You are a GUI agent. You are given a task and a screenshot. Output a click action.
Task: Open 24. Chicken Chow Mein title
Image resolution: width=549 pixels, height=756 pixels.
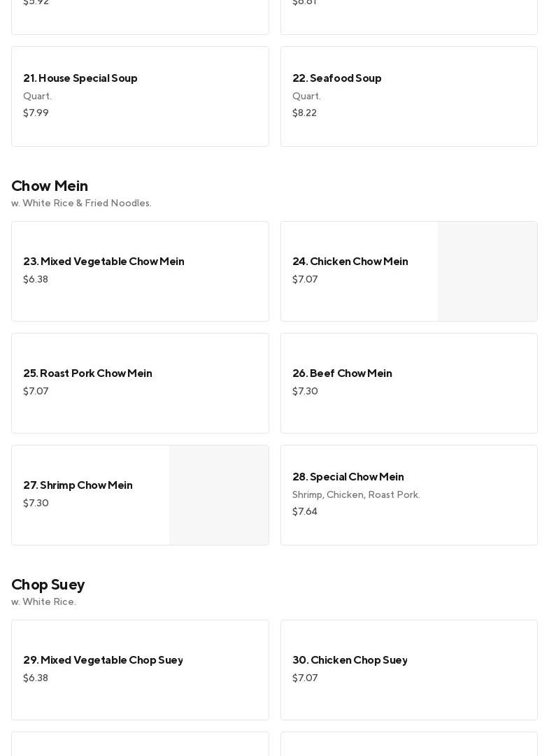tap(350, 262)
